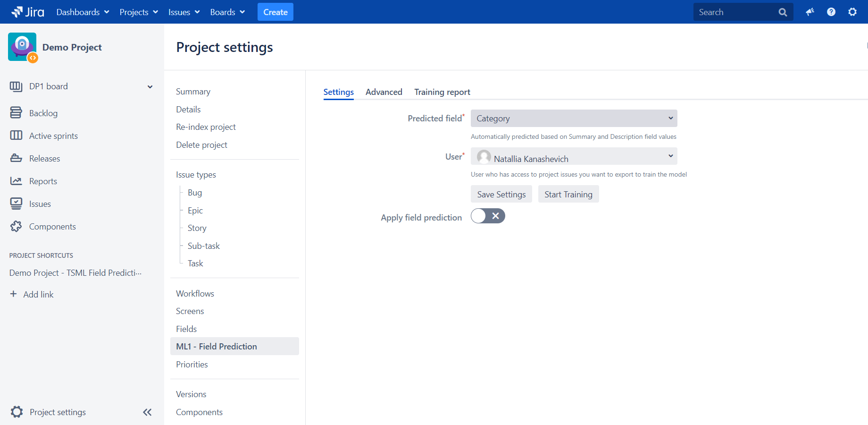
Task: Select the Bug issue type
Action: [x=195, y=193]
